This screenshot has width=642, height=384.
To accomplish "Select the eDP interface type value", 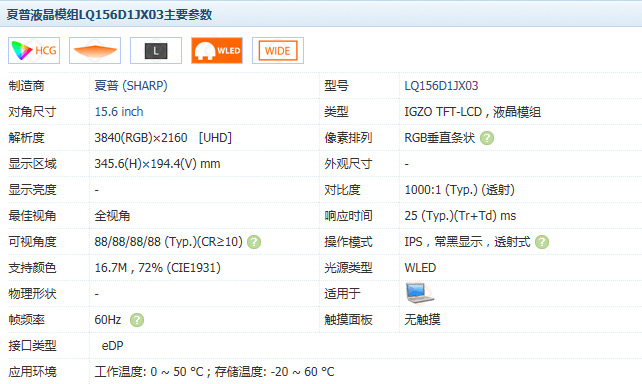I will click(x=113, y=346).
